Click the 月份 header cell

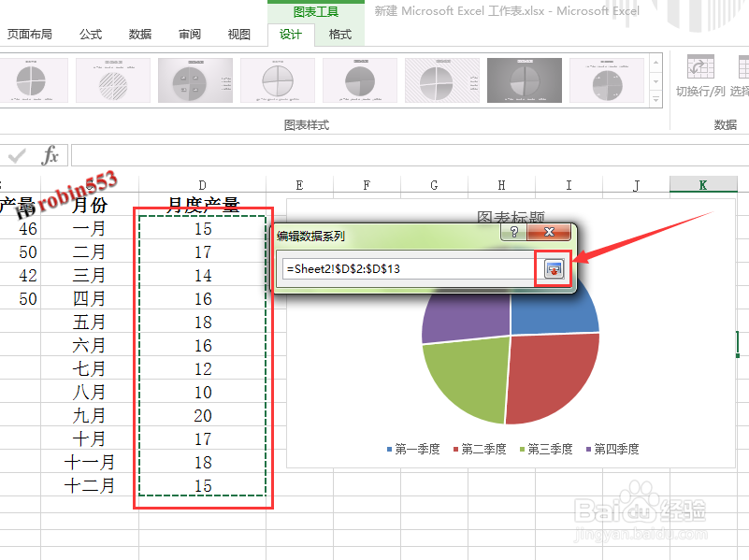click(x=90, y=205)
